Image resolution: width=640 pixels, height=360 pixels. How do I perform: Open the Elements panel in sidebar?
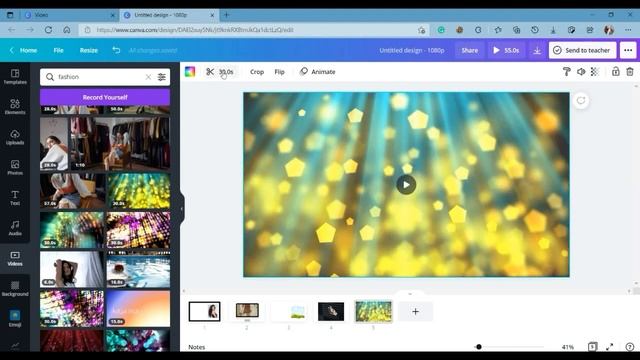[15, 107]
